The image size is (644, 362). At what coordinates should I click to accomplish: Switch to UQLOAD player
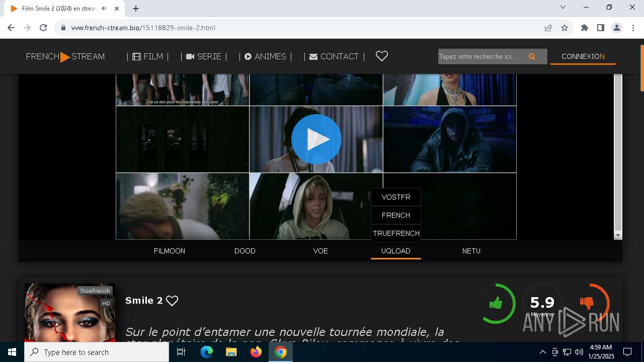(x=396, y=251)
